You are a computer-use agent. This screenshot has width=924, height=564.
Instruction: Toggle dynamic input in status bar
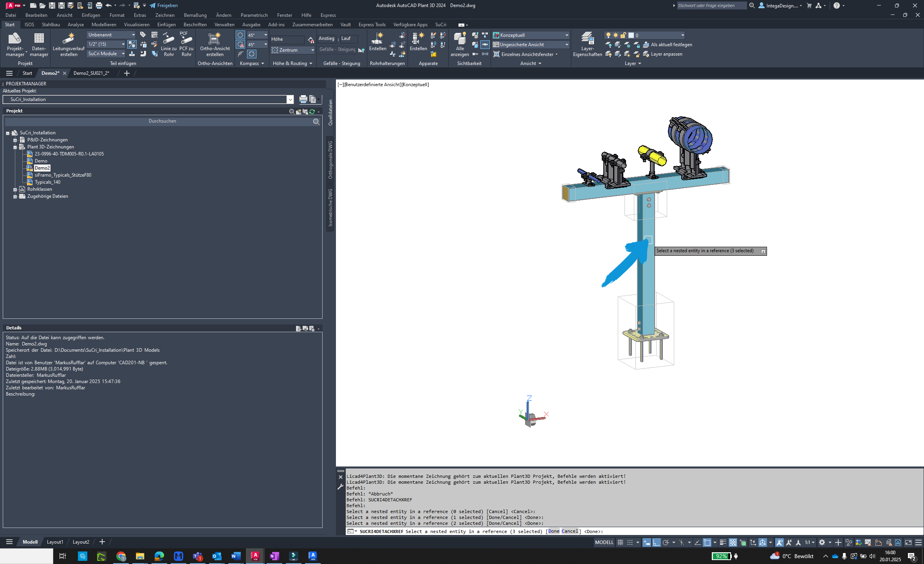(x=646, y=542)
